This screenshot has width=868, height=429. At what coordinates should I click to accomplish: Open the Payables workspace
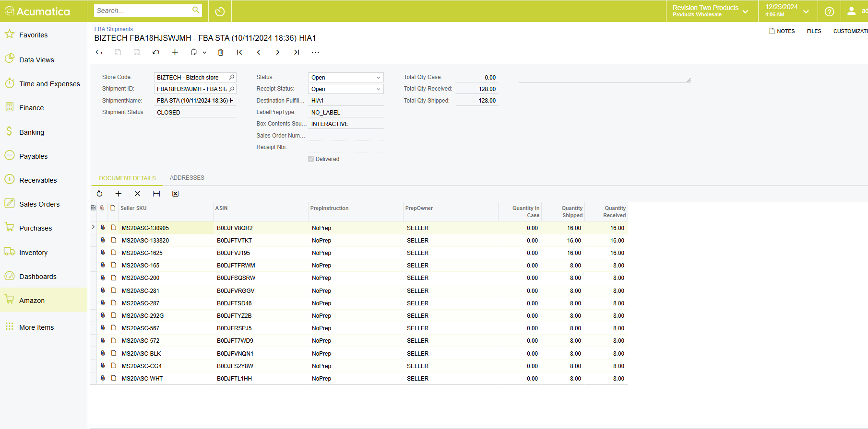(43, 156)
